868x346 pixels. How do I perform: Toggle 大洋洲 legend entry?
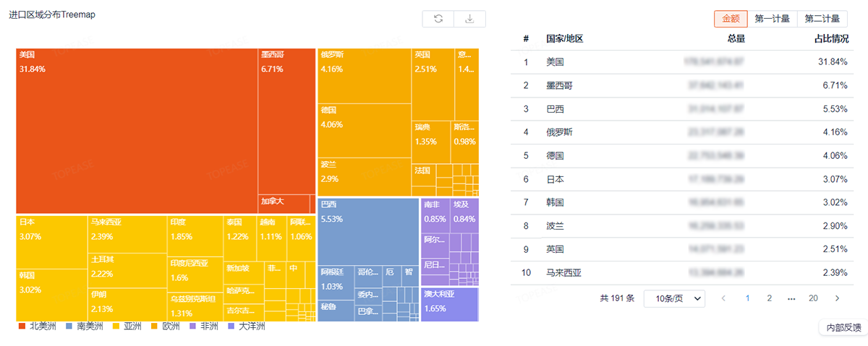coord(247,327)
